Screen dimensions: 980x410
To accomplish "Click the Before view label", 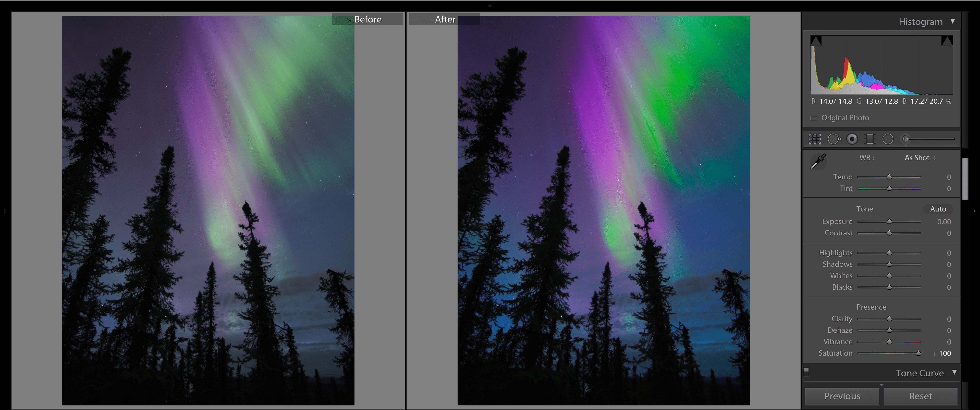I will pos(368,19).
